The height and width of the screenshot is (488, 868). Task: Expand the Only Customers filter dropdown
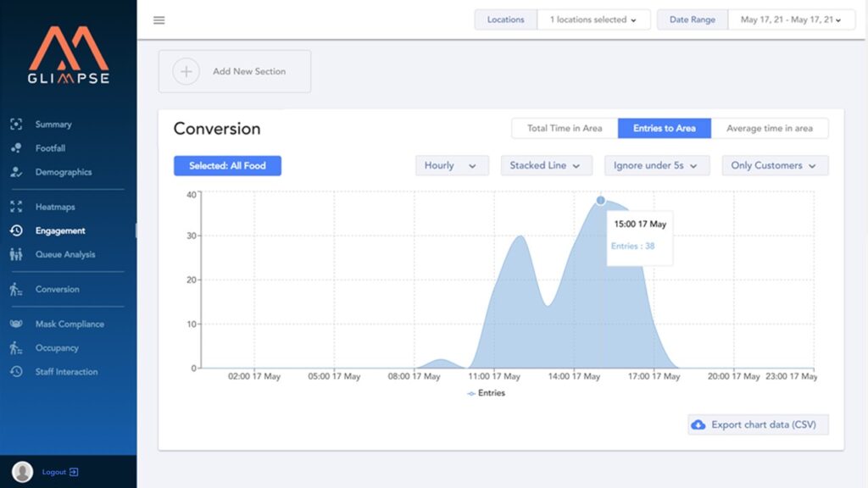click(774, 165)
